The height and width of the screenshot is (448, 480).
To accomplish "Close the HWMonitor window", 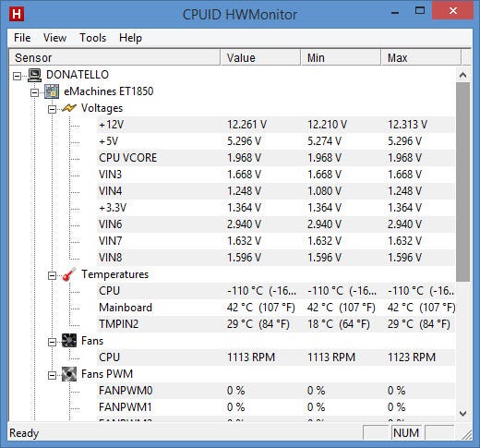I will pyautogui.click(x=452, y=11).
